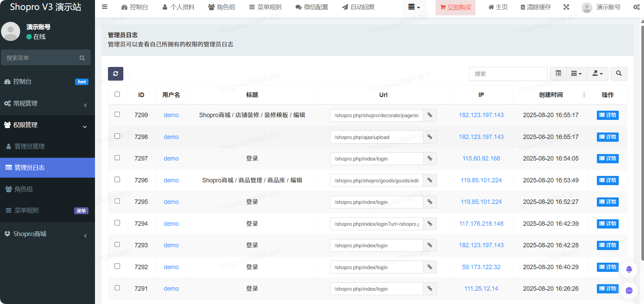Click IP 59.173.122.32 link
Screen dimensions: 644x304
[481, 267]
